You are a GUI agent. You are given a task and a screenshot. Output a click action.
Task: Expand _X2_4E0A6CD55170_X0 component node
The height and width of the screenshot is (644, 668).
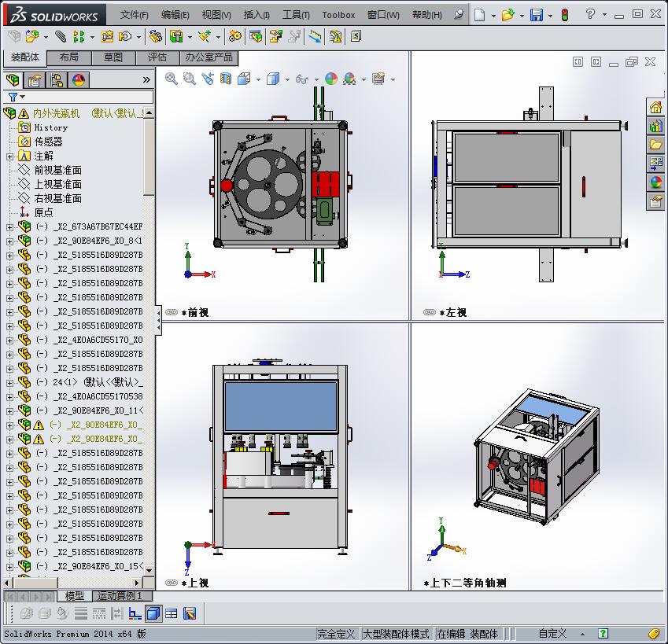coord(9,340)
